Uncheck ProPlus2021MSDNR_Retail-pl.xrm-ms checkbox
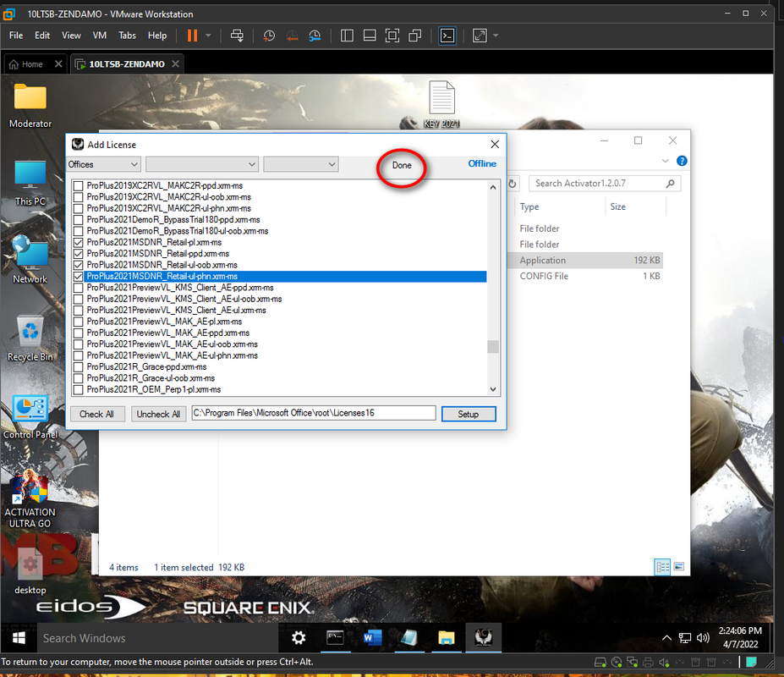This screenshot has height=677, width=784. point(79,242)
